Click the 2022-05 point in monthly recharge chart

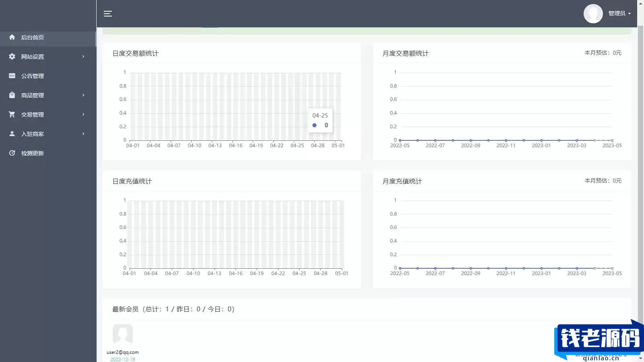pos(400,268)
